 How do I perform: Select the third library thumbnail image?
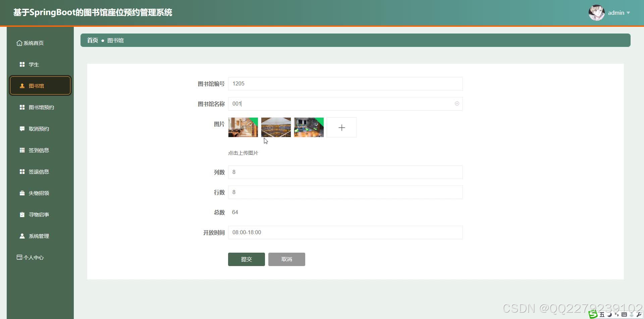309,127
